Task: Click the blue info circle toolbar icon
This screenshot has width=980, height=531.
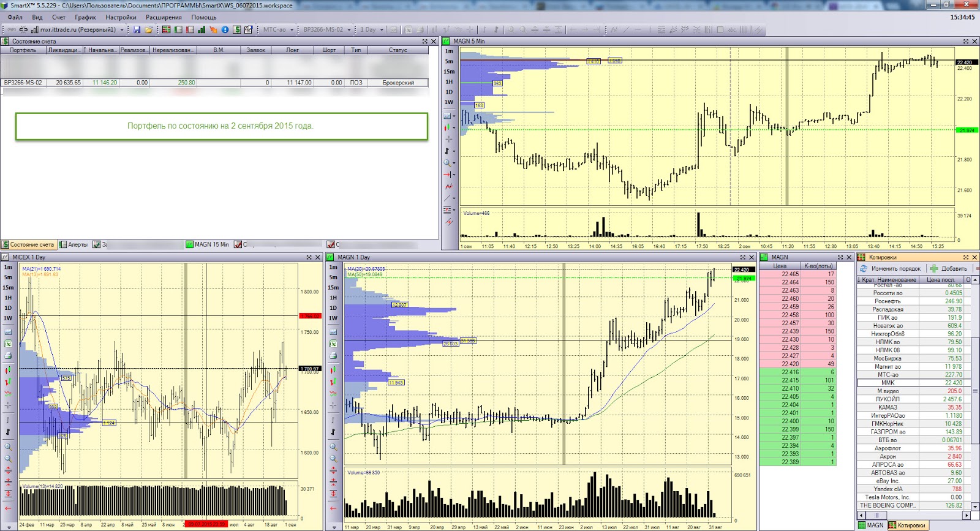Action: pyautogui.click(x=225, y=29)
